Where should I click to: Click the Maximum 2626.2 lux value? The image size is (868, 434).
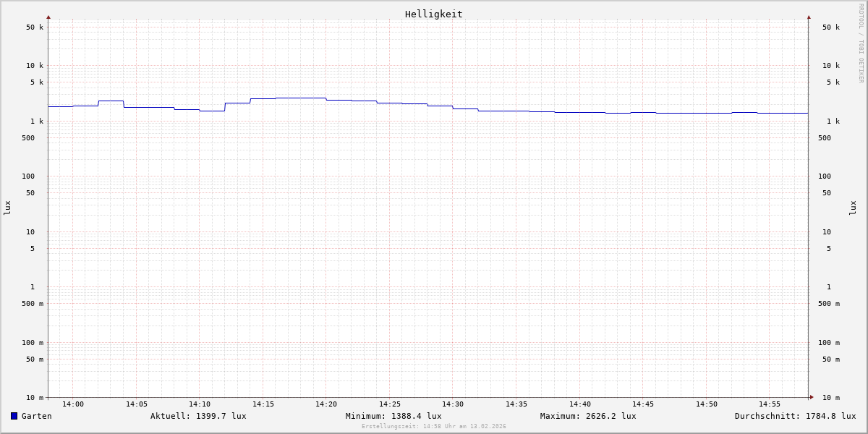pyautogui.click(x=588, y=416)
